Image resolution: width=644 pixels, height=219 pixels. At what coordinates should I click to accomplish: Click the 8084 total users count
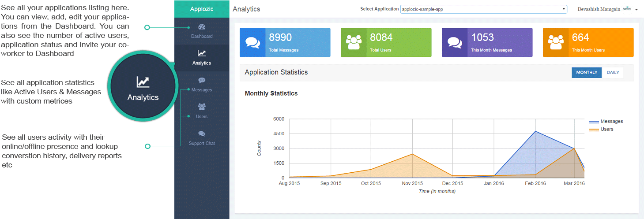click(x=382, y=37)
